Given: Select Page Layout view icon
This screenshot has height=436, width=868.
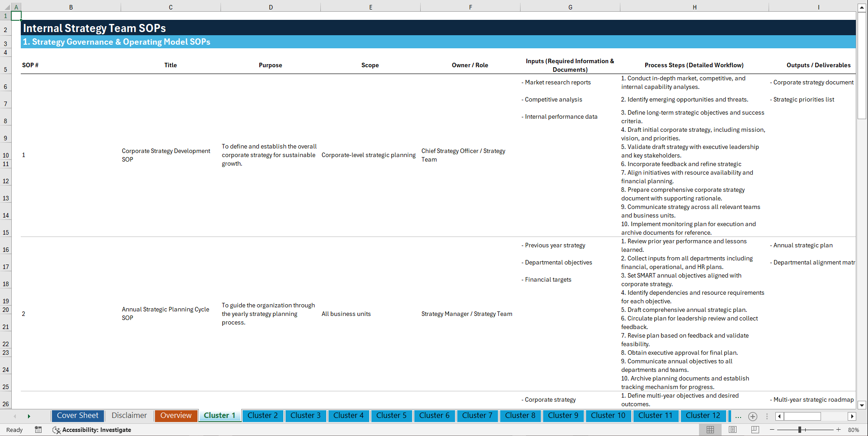Looking at the screenshot, I should pyautogui.click(x=732, y=430).
